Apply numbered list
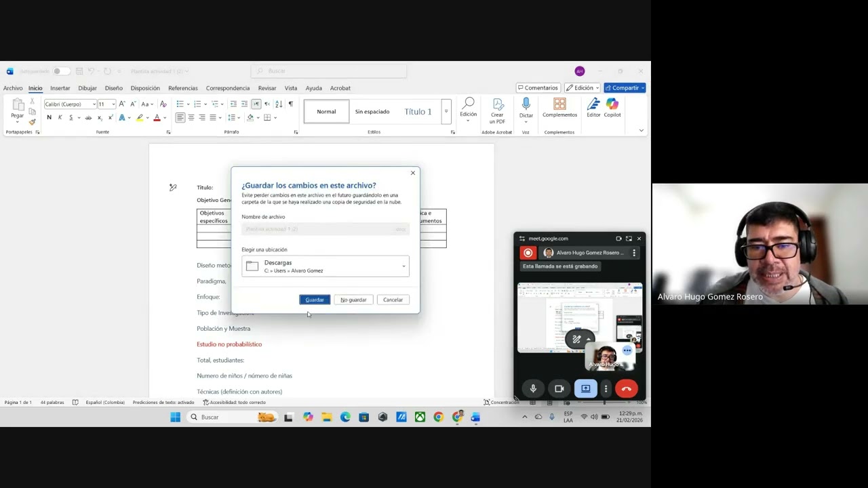The width and height of the screenshot is (868, 488). 197,104
